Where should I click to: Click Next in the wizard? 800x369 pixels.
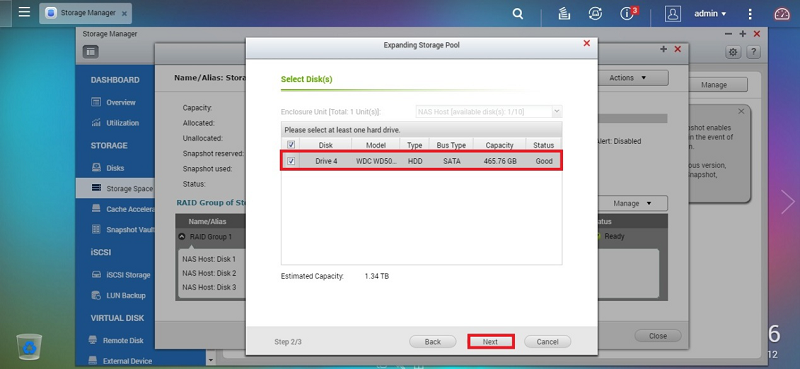point(490,341)
